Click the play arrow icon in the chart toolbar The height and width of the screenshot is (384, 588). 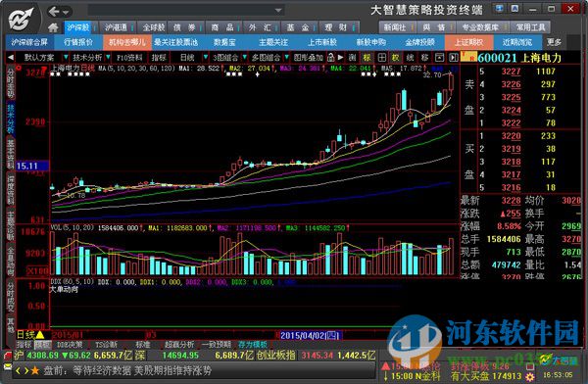[340, 58]
